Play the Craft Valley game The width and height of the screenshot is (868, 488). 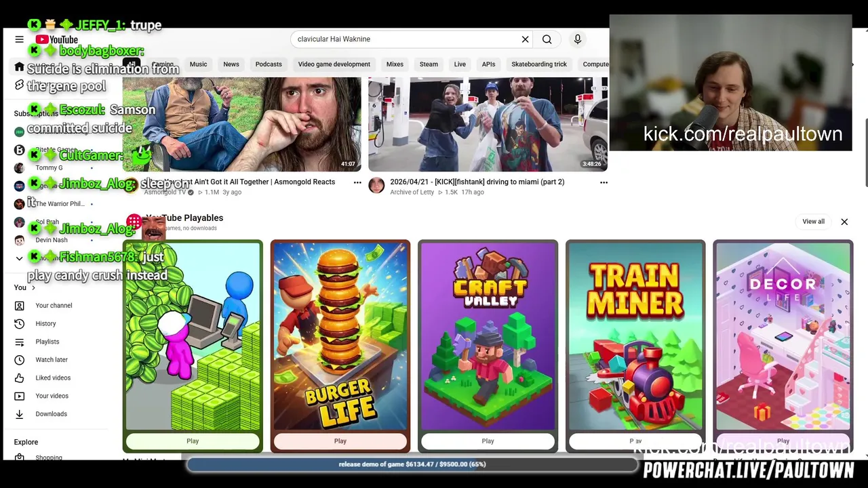click(x=488, y=441)
